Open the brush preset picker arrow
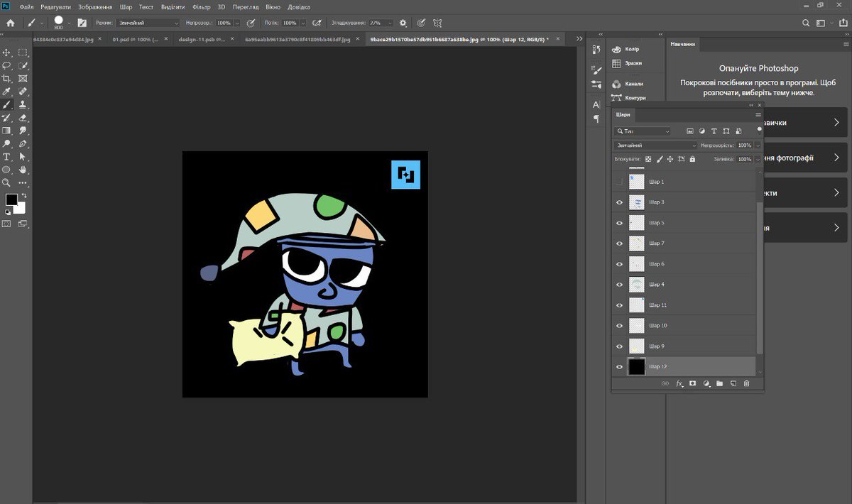Viewport: 852px width, 504px height. pyautogui.click(x=70, y=23)
